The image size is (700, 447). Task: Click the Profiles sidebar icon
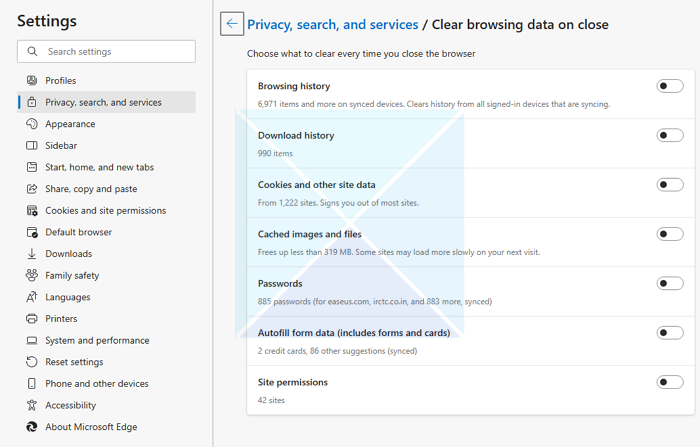point(32,81)
